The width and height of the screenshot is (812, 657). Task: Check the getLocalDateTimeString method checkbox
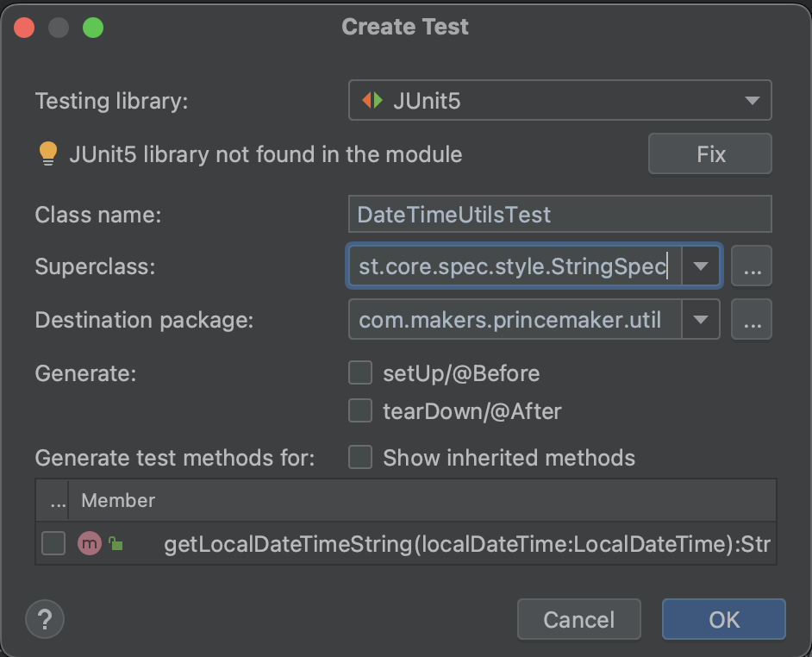coord(53,543)
